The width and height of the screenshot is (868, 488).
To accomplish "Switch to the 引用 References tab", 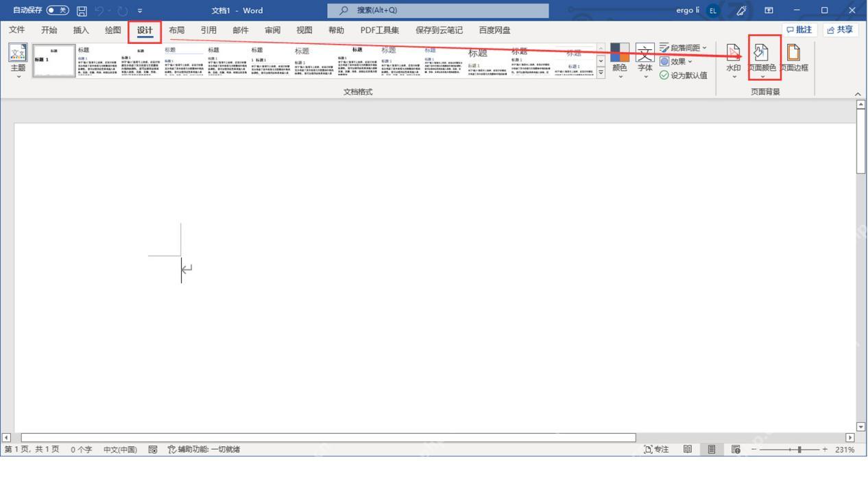I will pos(208,29).
